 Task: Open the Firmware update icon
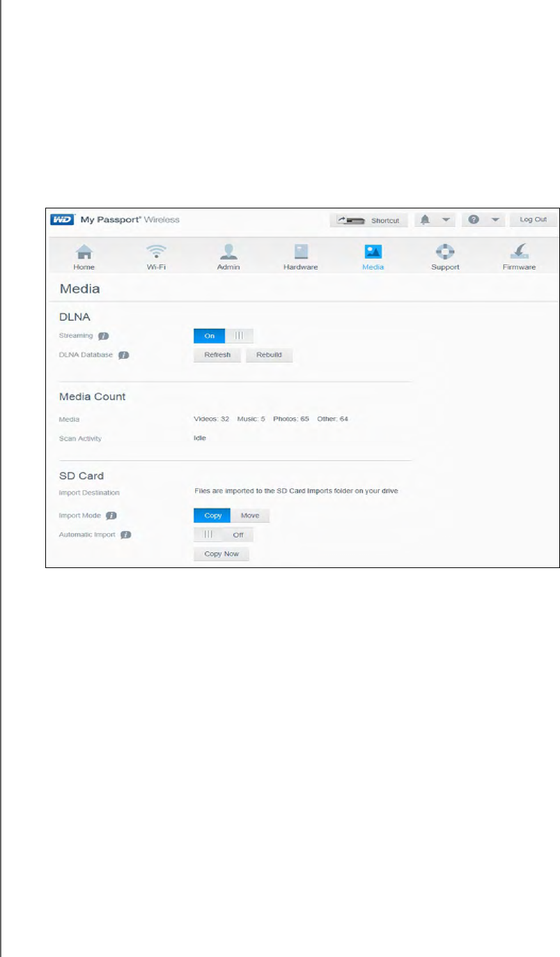(520, 251)
